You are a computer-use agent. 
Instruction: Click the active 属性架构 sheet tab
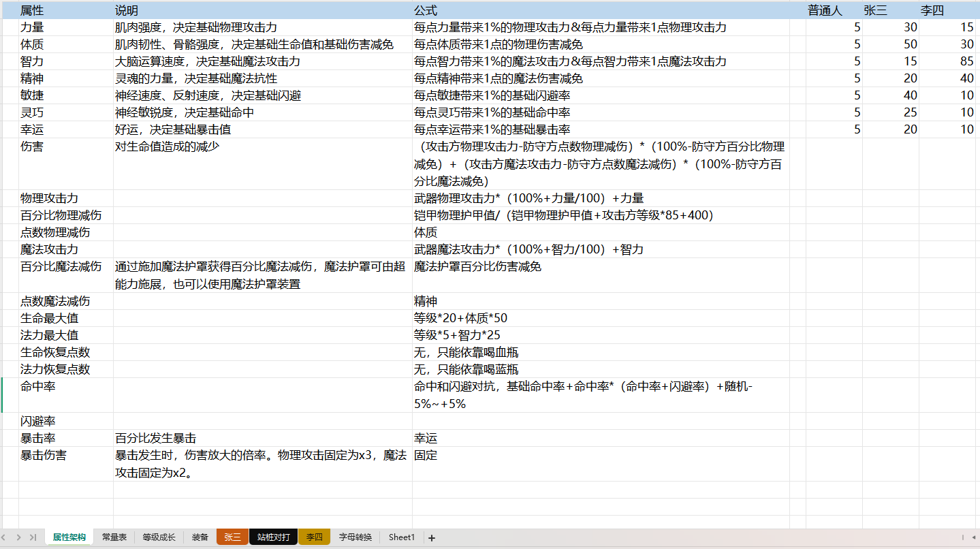(69, 537)
